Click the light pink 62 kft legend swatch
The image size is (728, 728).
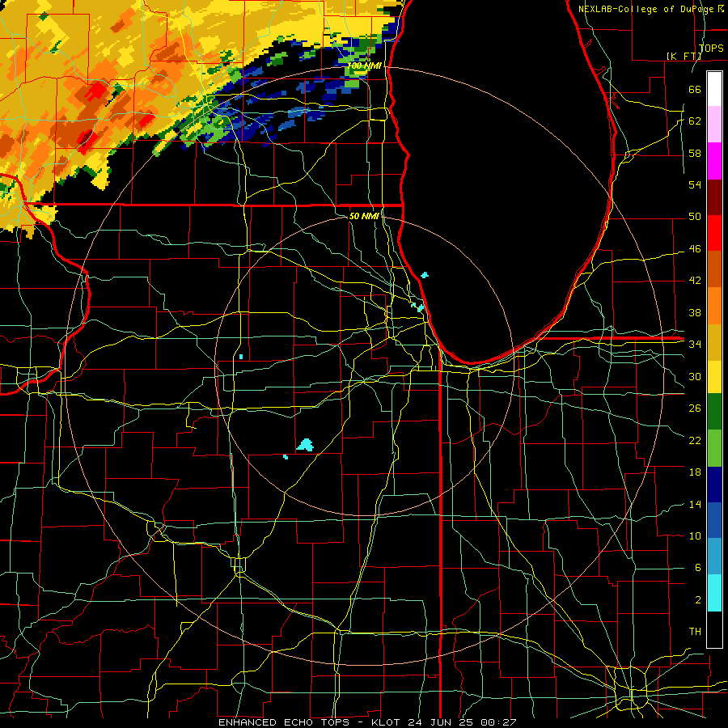[714, 125]
